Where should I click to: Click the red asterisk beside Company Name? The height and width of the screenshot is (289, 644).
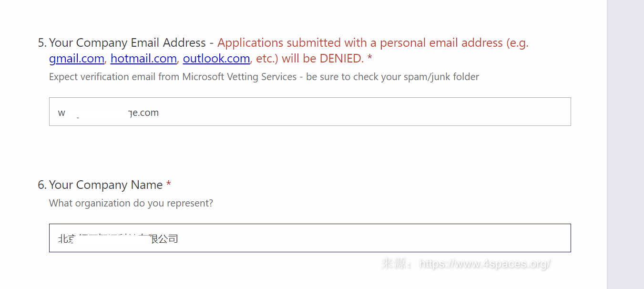(x=169, y=185)
